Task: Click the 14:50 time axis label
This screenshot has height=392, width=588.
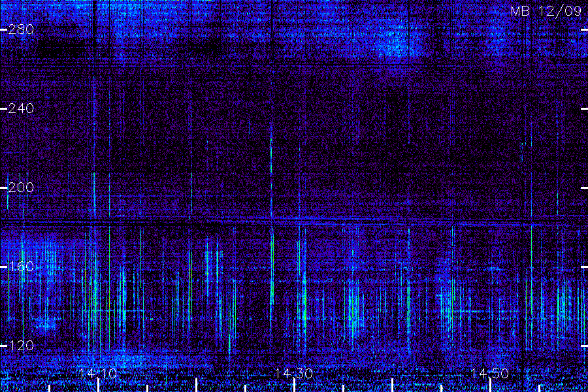Action: 490,373
